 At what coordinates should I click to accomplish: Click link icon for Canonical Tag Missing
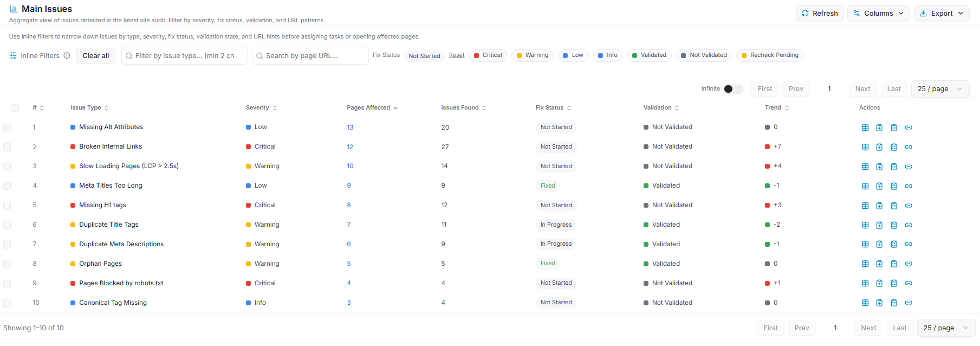tap(908, 303)
